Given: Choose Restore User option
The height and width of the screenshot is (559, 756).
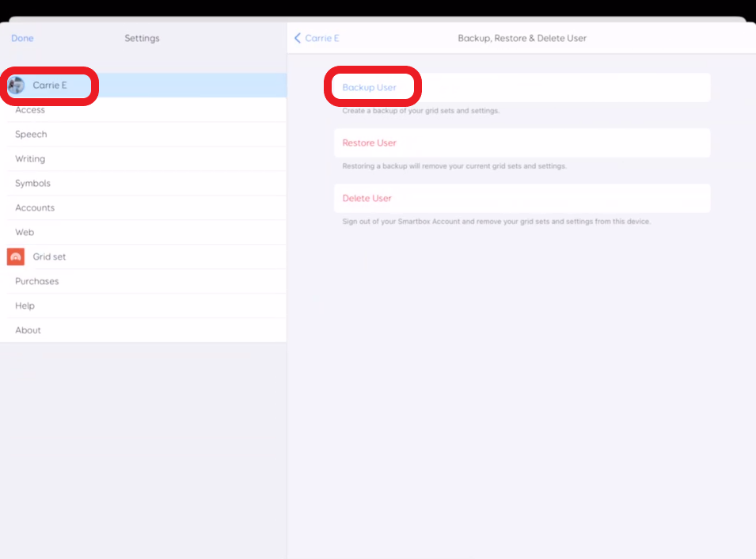Looking at the screenshot, I should 522,143.
